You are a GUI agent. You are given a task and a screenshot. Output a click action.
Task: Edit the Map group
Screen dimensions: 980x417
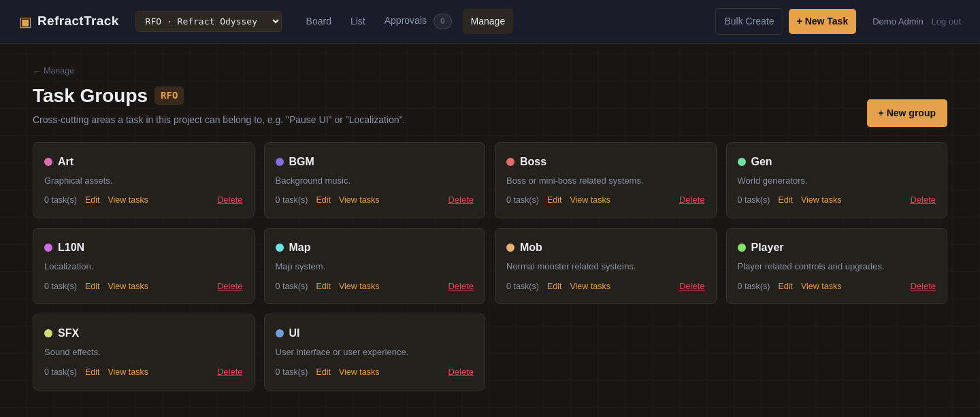(x=323, y=286)
